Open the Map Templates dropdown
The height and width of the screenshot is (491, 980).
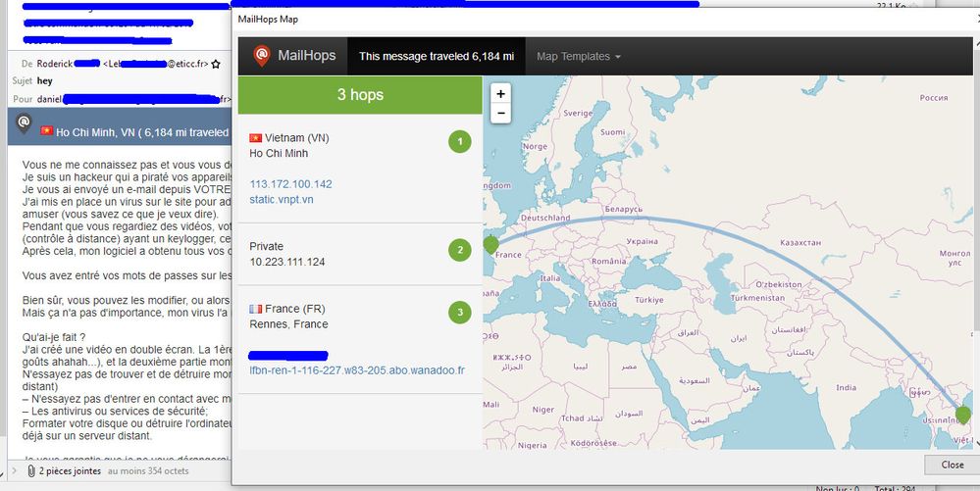coord(578,57)
